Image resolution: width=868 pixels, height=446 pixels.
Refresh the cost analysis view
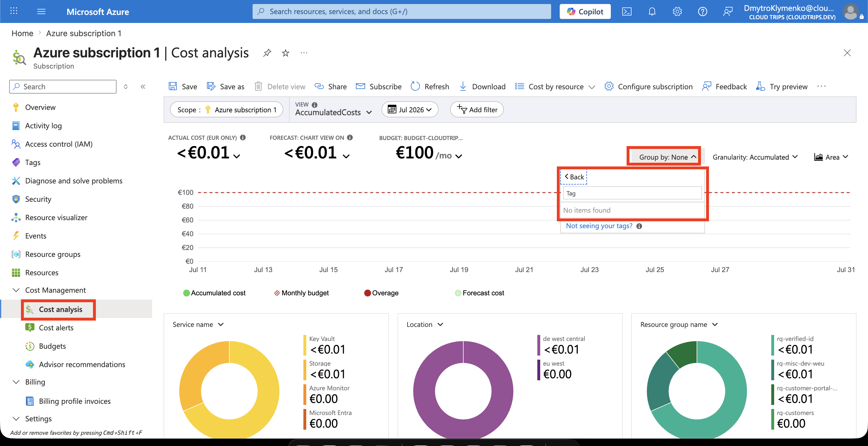tap(430, 87)
